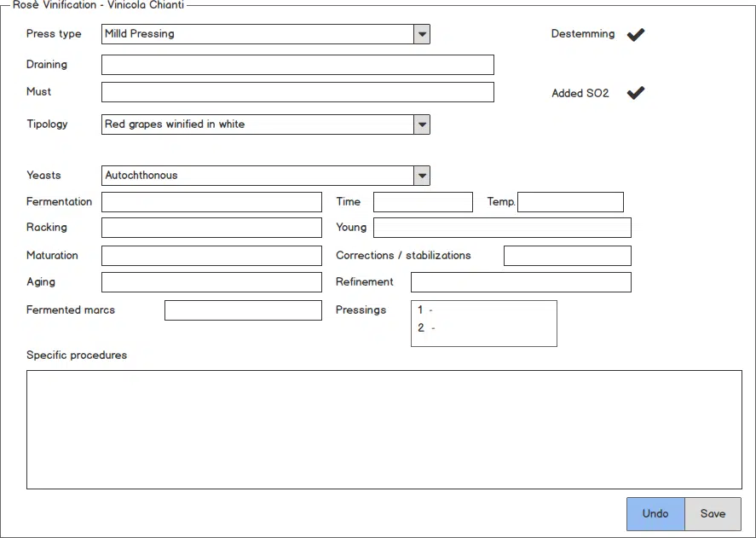Click the Tipology label
The width and height of the screenshot is (756, 538).
pyautogui.click(x=47, y=124)
